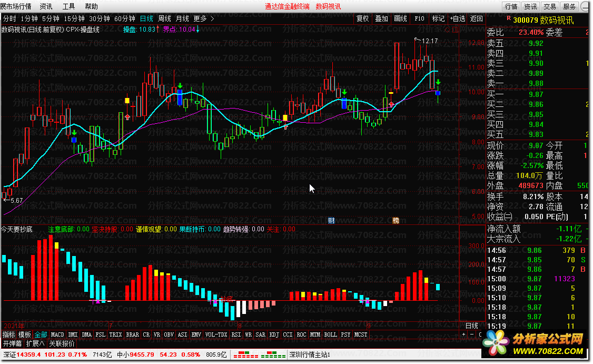Select the 指标 tab at the bottom
The height and width of the screenshot is (364, 593).
9,335
